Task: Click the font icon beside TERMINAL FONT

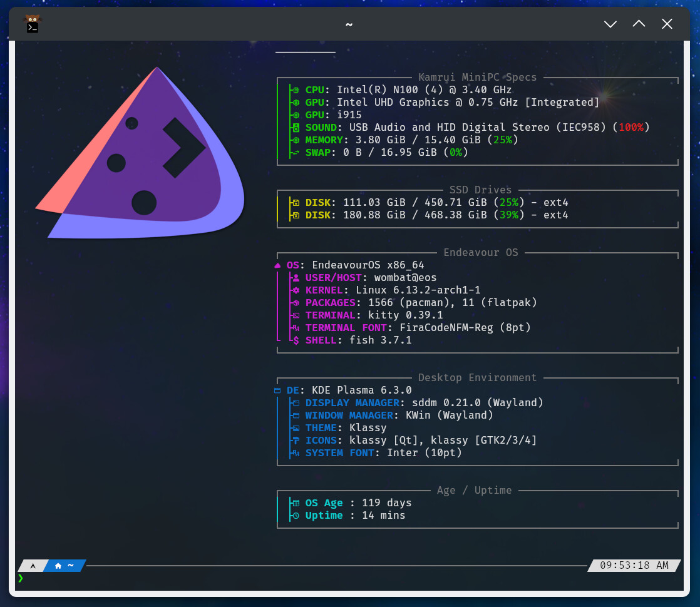Action: coord(296,328)
